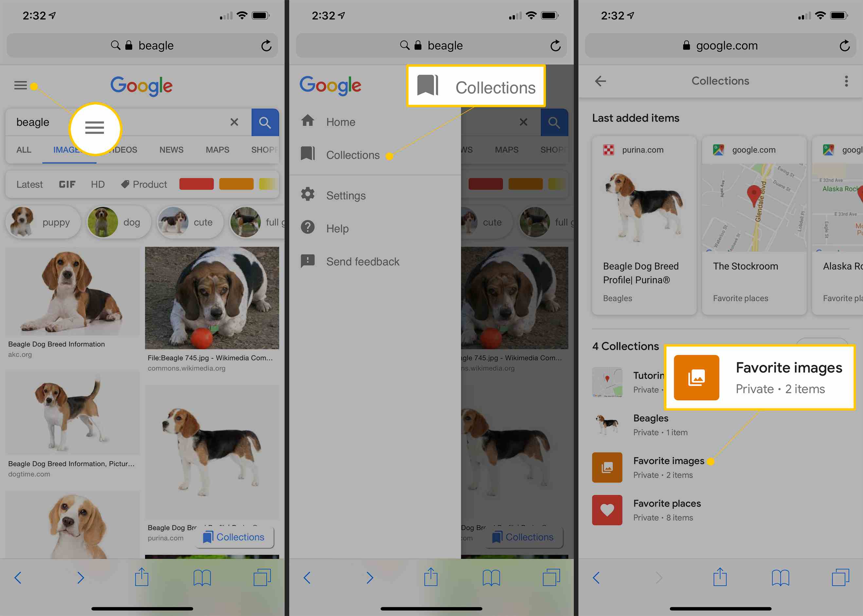
Task: Select the IMAGES tab
Action: [67, 150]
